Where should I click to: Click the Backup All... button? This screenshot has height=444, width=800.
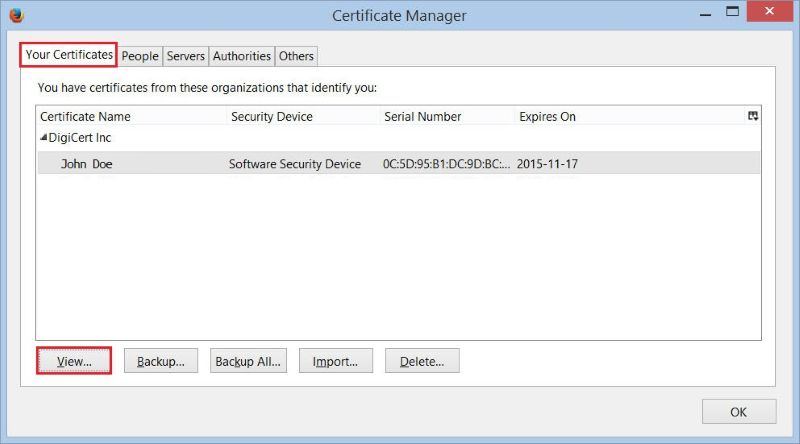pos(248,361)
